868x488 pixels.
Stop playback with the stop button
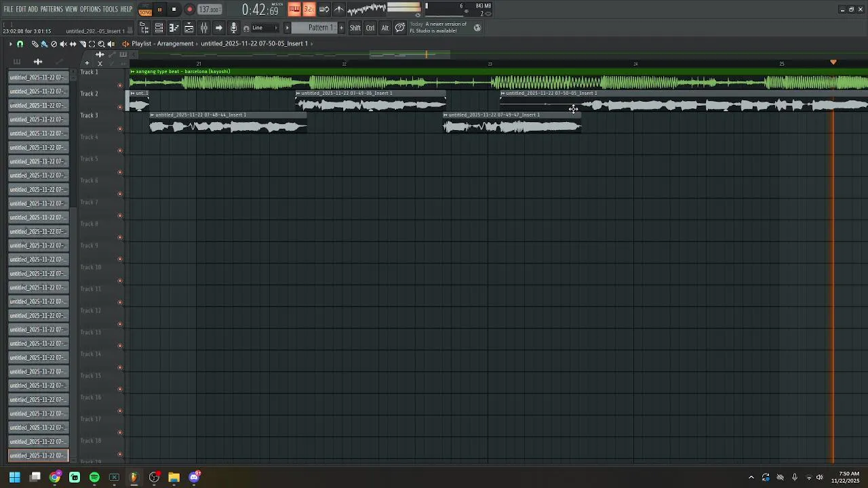pos(174,9)
